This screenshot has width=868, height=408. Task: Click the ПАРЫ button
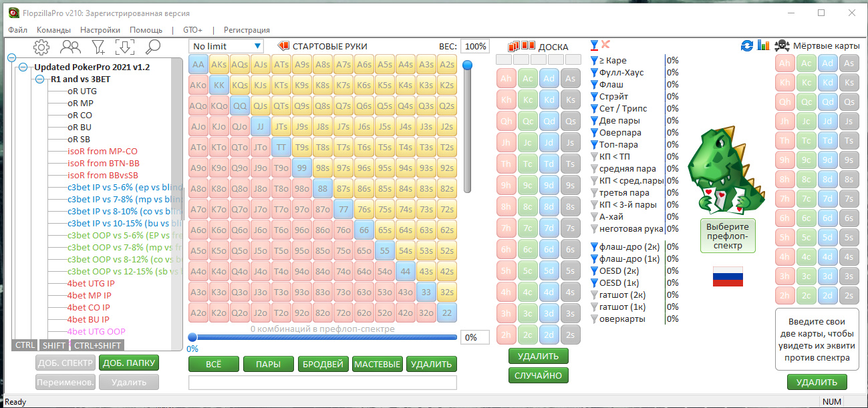pyautogui.click(x=269, y=364)
